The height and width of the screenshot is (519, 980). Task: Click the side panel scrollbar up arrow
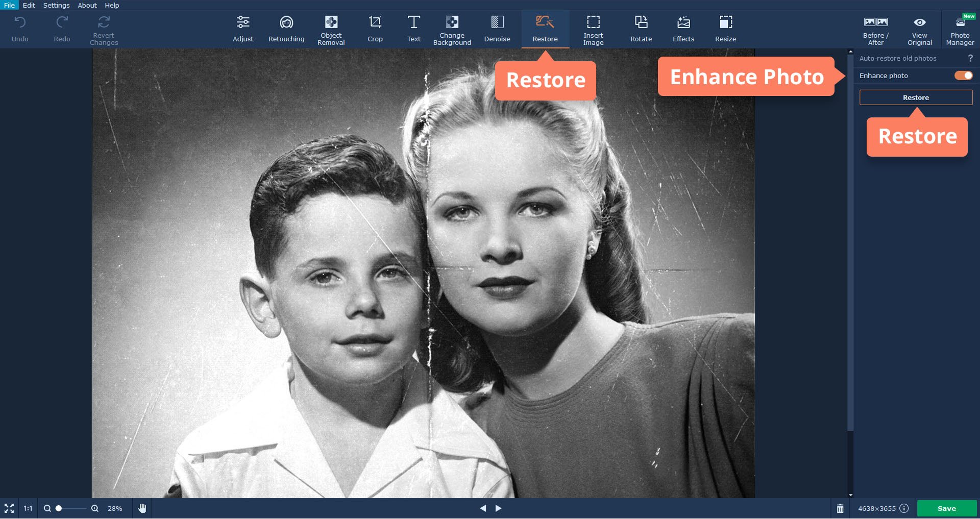coord(850,52)
